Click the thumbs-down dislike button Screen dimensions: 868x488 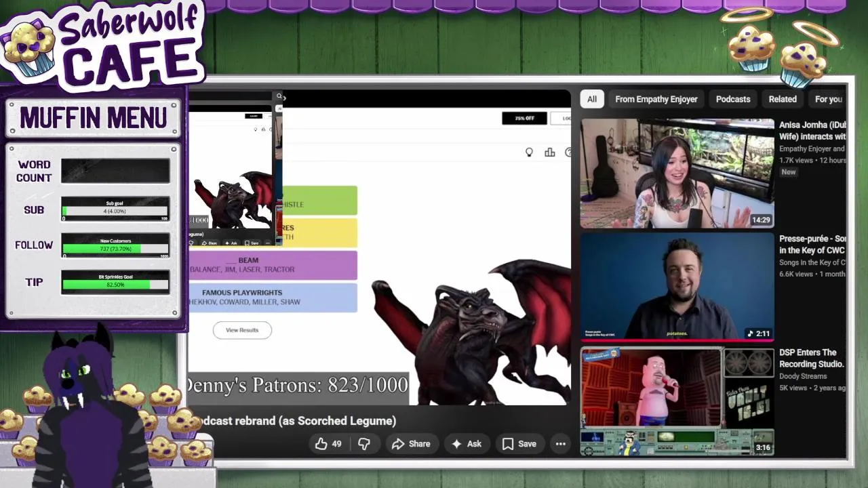click(x=364, y=444)
